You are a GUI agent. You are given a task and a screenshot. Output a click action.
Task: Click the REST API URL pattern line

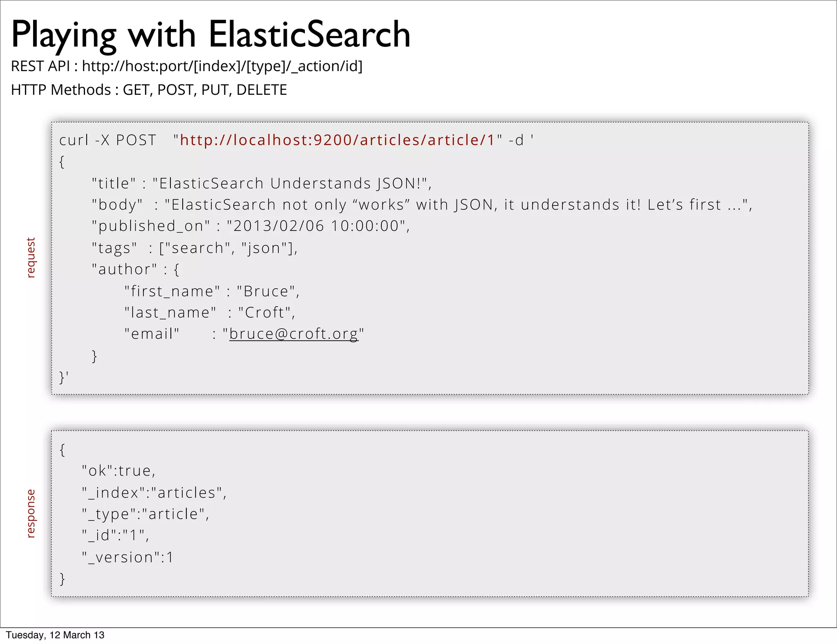[187, 66]
